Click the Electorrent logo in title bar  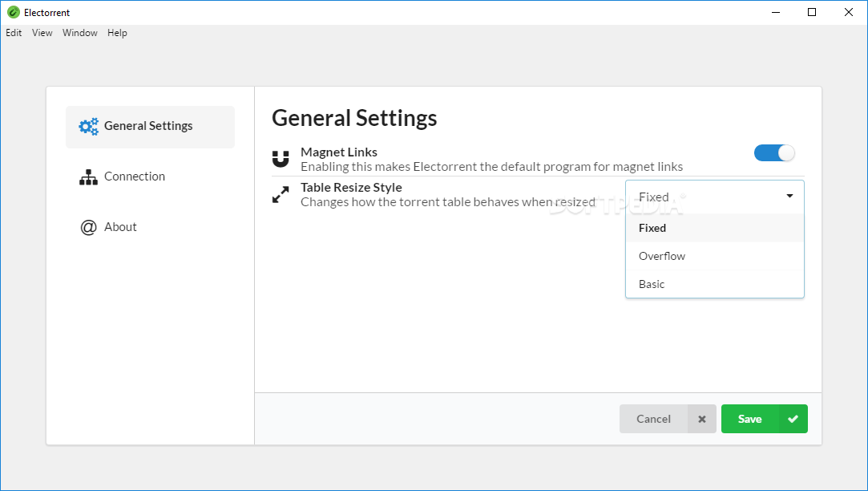[14, 12]
